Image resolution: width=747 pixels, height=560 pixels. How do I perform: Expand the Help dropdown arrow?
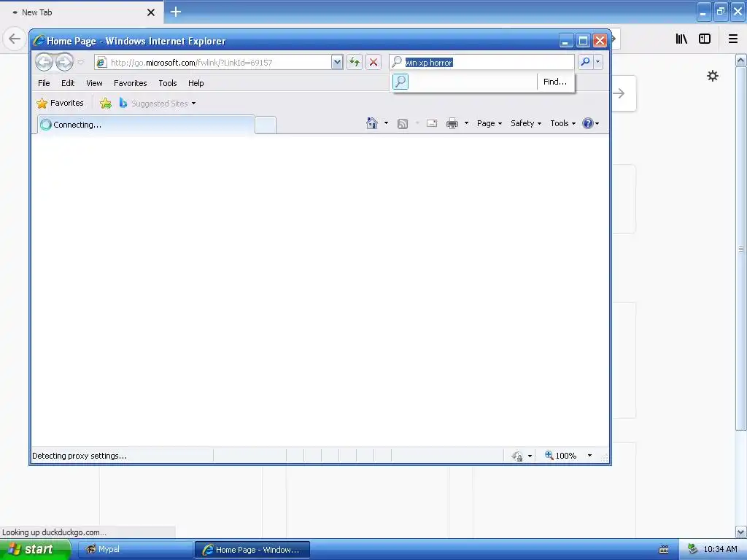597,123
